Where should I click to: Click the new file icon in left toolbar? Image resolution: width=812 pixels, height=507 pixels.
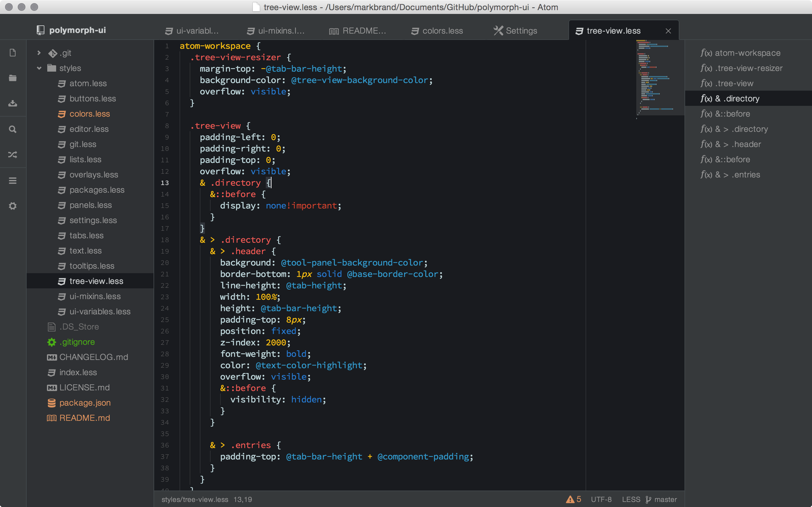[x=13, y=53]
